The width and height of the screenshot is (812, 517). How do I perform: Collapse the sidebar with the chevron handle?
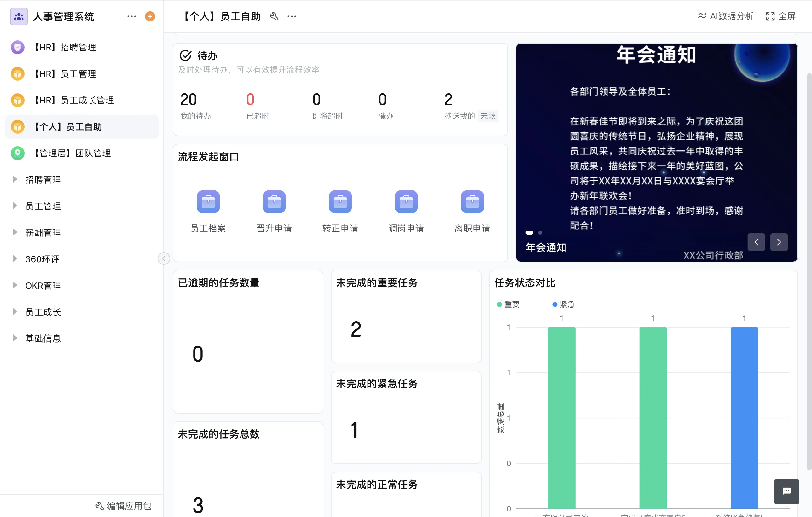coord(163,258)
